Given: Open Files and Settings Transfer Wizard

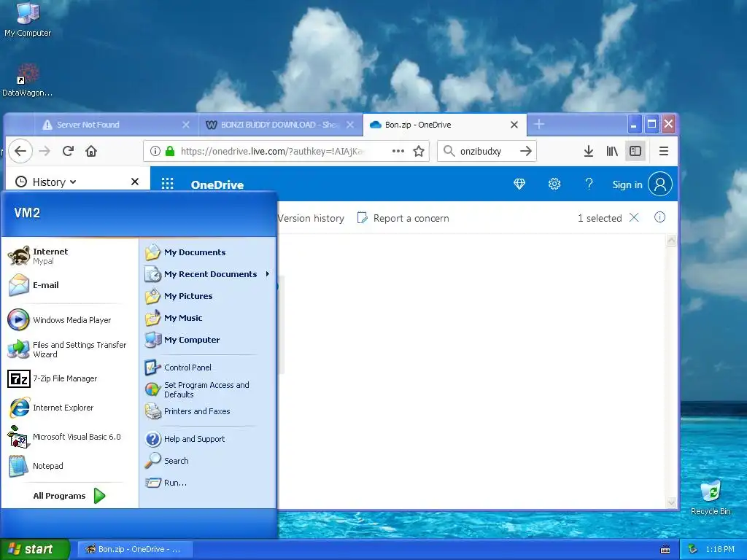Looking at the screenshot, I should (69, 349).
